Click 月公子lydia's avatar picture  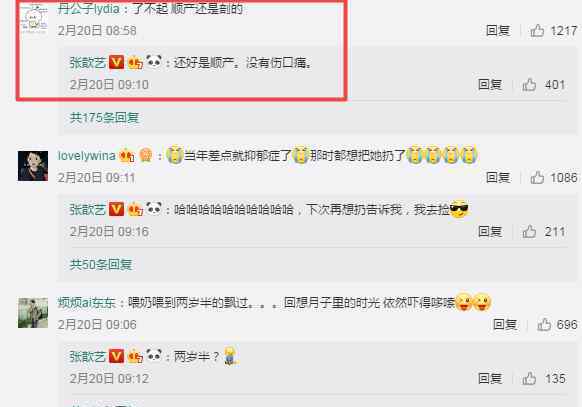(x=33, y=19)
